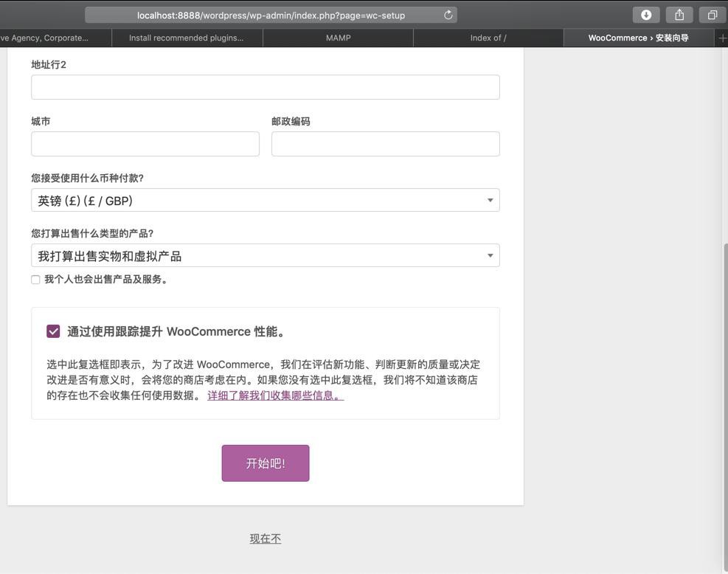Switch to the Index of / tab
Screen dimensions: 728x574
pos(488,38)
